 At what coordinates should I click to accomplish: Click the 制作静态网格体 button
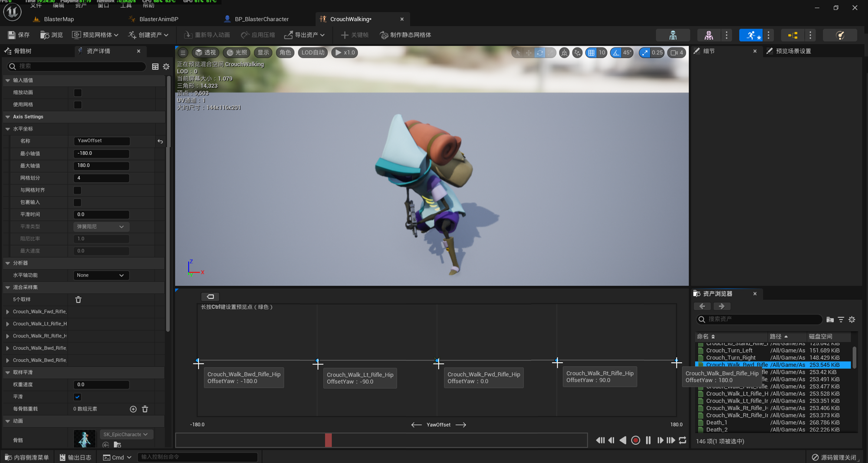pos(405,35)
